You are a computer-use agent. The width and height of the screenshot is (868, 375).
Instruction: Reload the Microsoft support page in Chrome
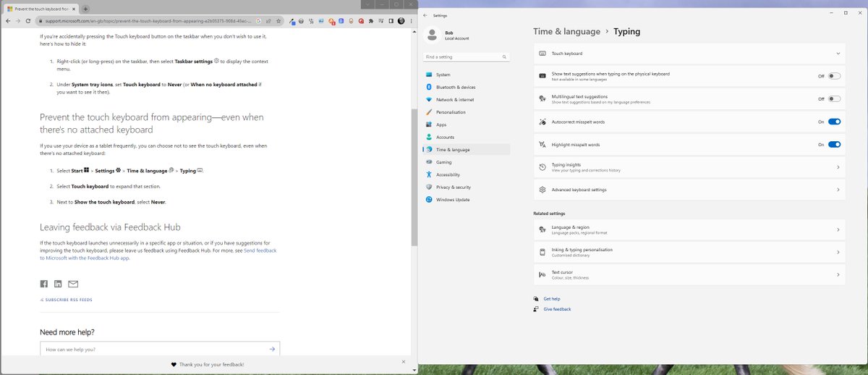click(29, 21)
